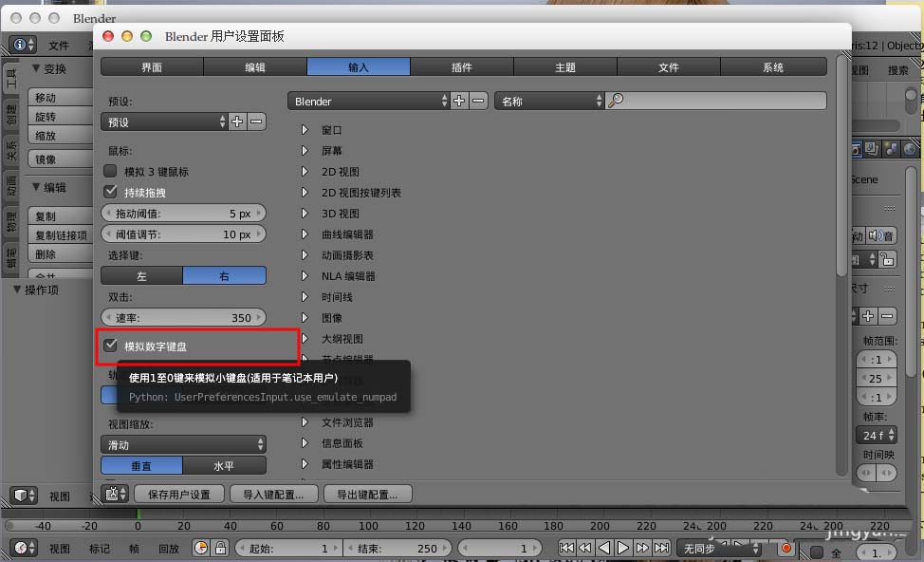
Task: Play the animation forward
Action: coord(623,548)
